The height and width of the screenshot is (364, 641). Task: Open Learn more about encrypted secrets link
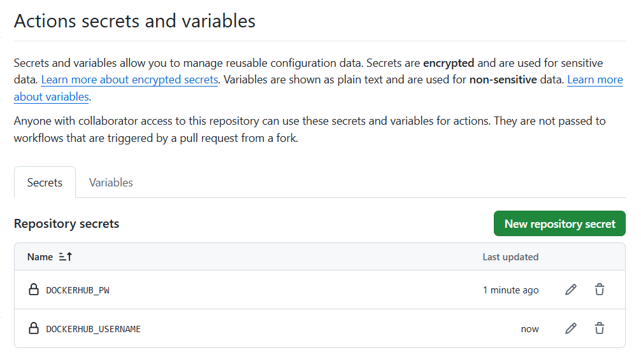(130, 80)
